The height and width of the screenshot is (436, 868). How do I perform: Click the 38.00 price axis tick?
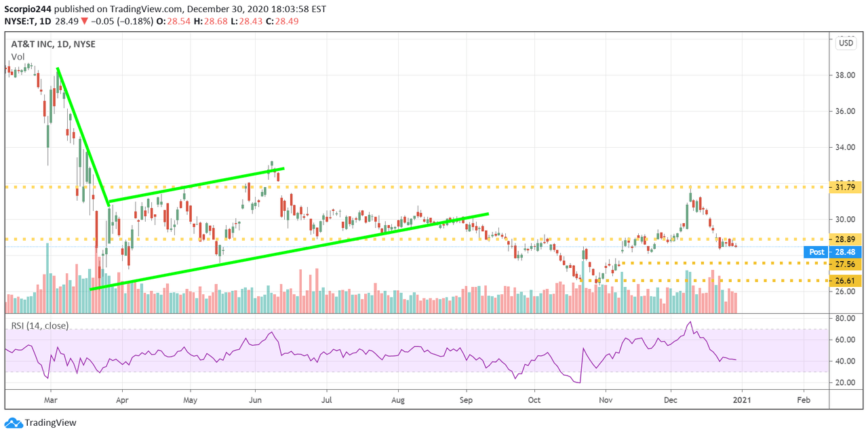[845, 75]
